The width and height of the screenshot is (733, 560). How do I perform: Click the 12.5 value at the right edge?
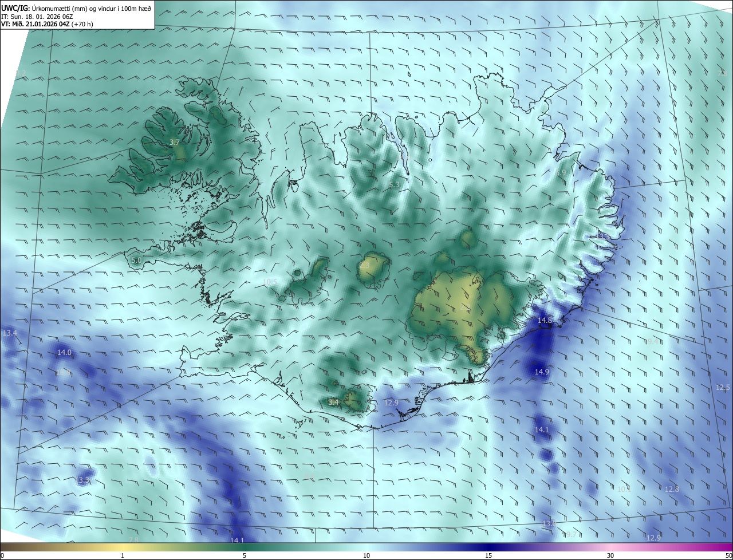(723, 388)
